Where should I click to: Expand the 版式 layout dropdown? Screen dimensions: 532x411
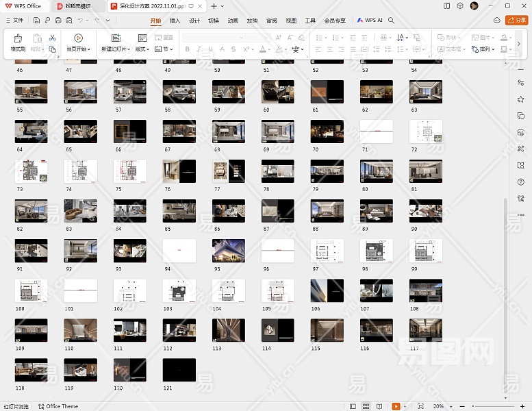[142, 49]
